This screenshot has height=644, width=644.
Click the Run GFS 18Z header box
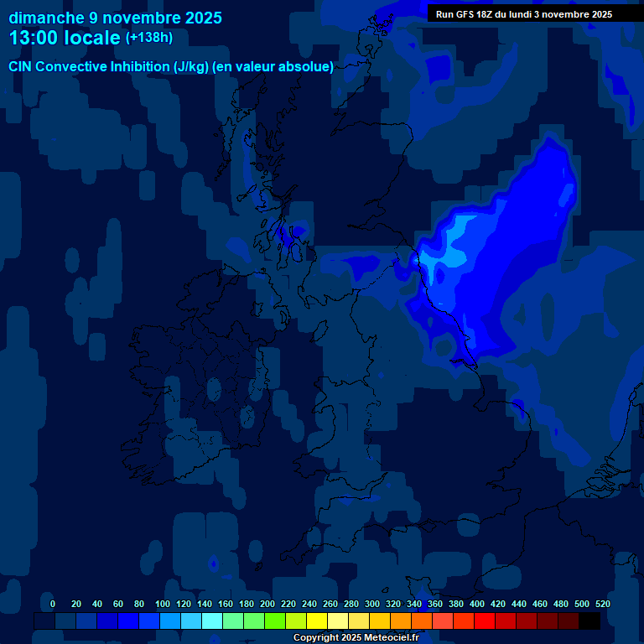click(524, 14)
